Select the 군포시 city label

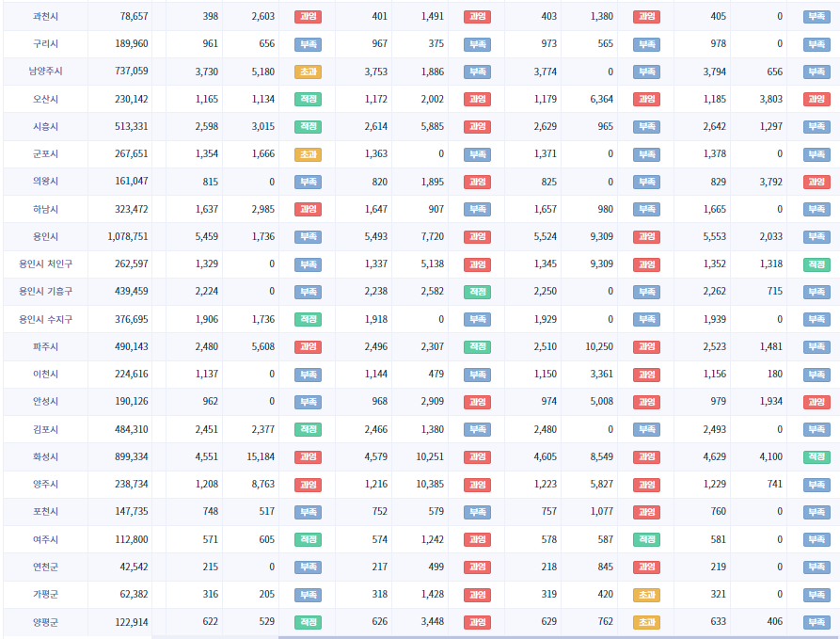pos(45,153)
